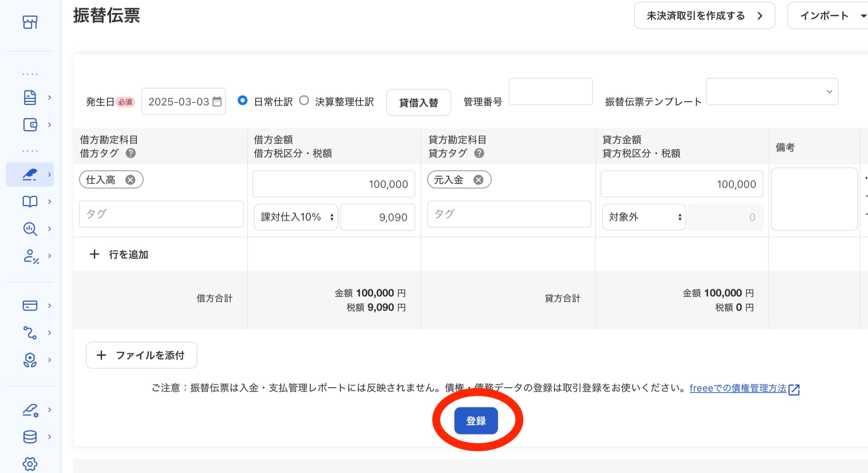Click the store icon in the sidebar
The height and width of the screenshot is (473, 868).
point(30,22)
